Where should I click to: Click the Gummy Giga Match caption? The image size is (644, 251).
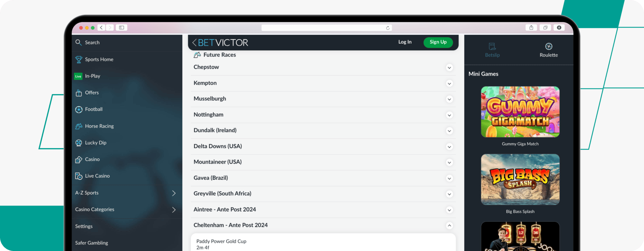(x=520, y=144)
